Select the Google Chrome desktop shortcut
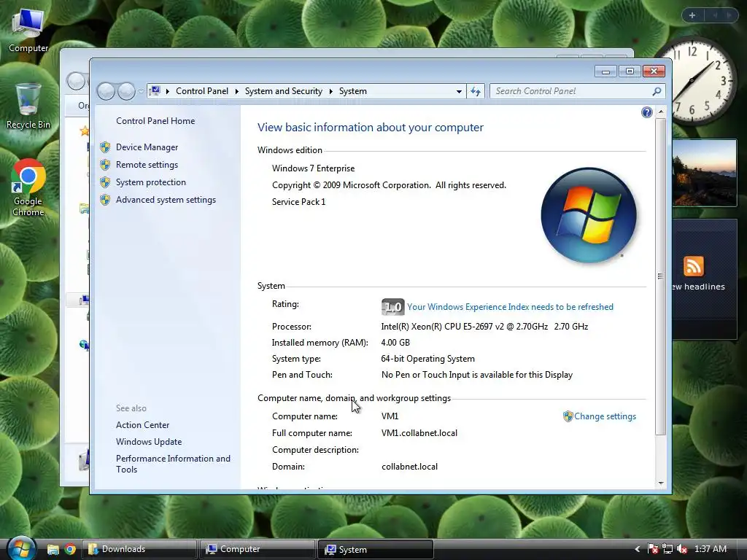This screenshot has height=560, width=747. (x=28, y=187)
